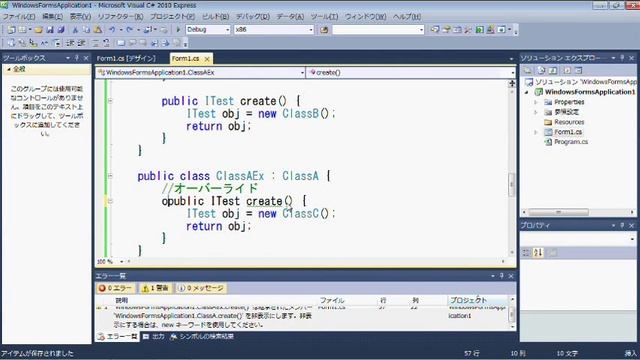Open Properties window via toolbar icon

pos(446,29)
